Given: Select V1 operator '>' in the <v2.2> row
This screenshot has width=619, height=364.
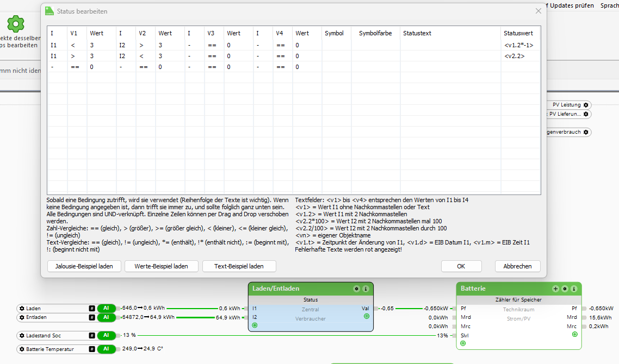Looking at the screenshot, I should (x=77, y=56).
